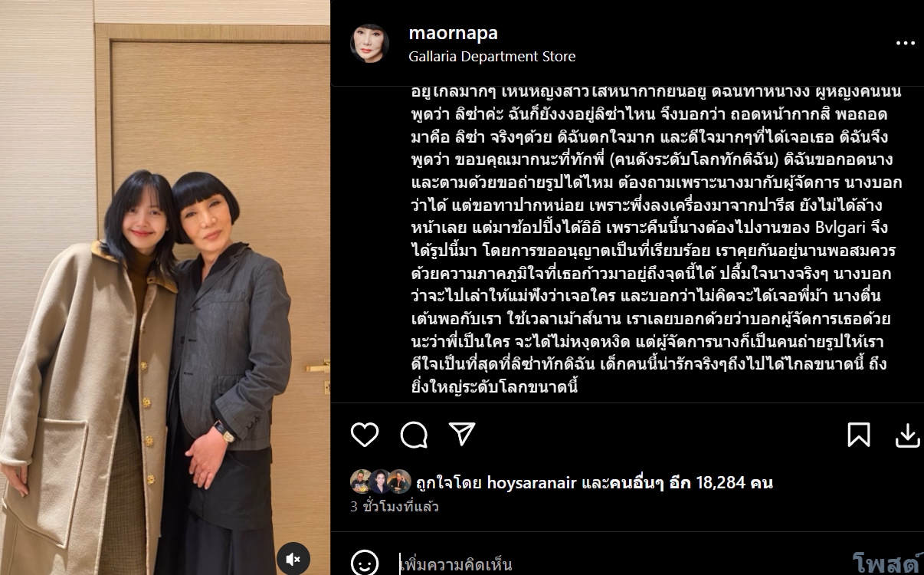The image size is (924, 575).
Task: Click the 3 hours ago timestamp
Action: click(x=395, y=507)
